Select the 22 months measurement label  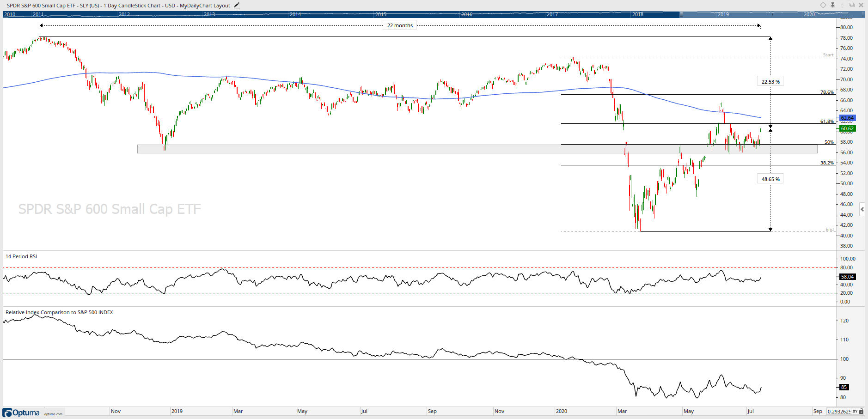[x=400, y=25]
